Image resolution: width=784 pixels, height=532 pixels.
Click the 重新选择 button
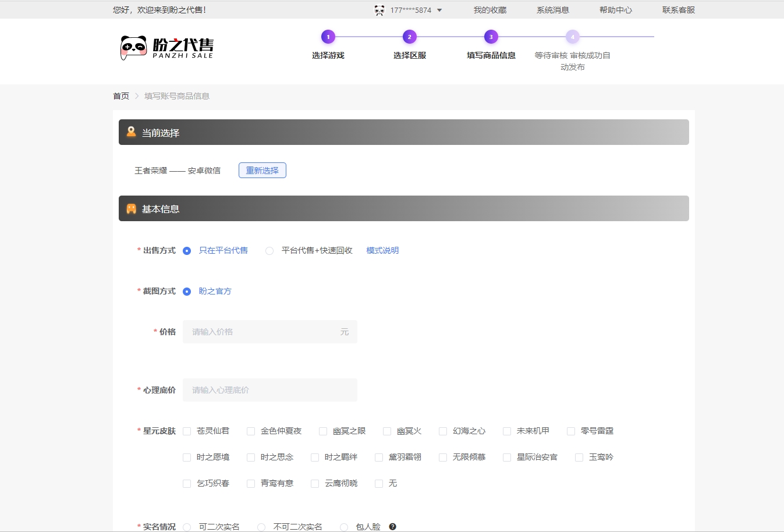pos(262,171)
